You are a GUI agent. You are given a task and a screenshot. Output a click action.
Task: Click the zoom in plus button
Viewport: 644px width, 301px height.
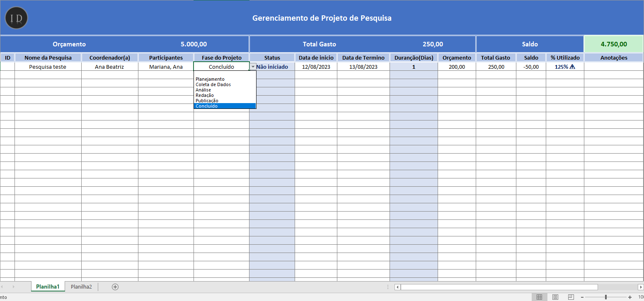[x=630, y=297]
